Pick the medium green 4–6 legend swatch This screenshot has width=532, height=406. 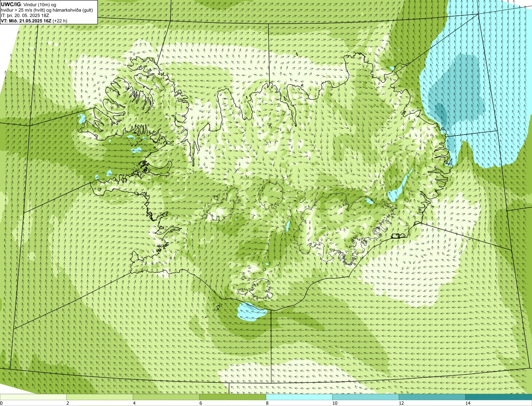166,397
